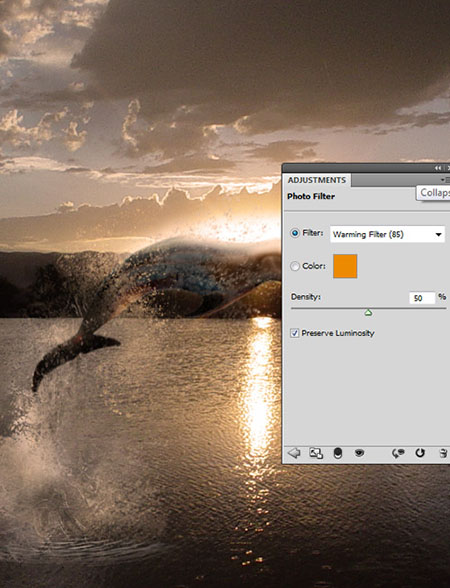Return to adjustment list with back arrow
This screenshot has width=450, height=588.
click(294, 453)
